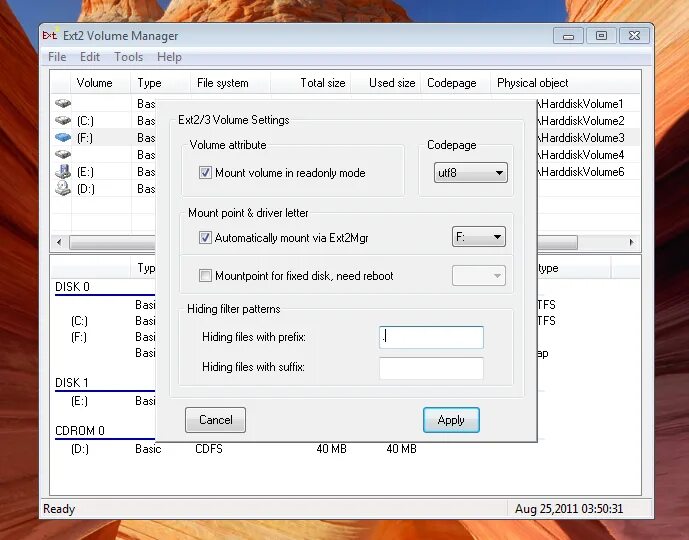Click the Aug 25,2011 date in status bar
The width and height of the screenshot is (689, 540).
[569, 509]
